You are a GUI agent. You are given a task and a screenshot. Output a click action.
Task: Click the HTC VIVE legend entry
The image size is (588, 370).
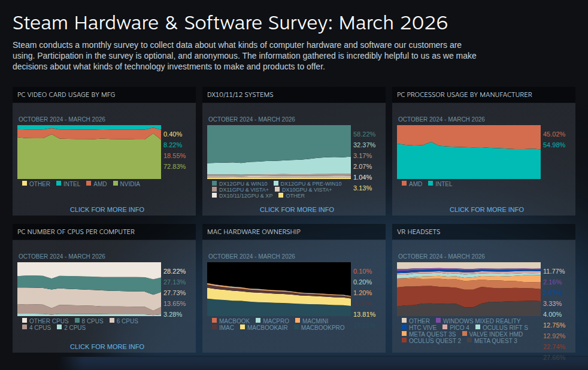[419, 327]
